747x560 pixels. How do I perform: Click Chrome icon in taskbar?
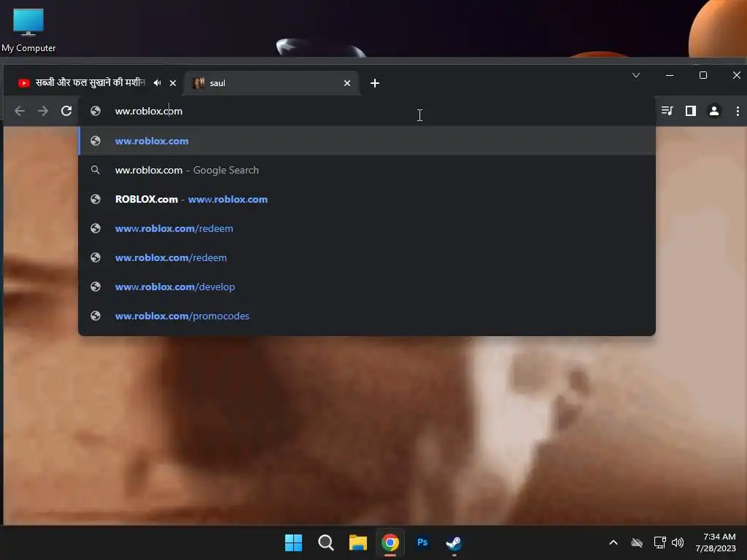(390, 542)
